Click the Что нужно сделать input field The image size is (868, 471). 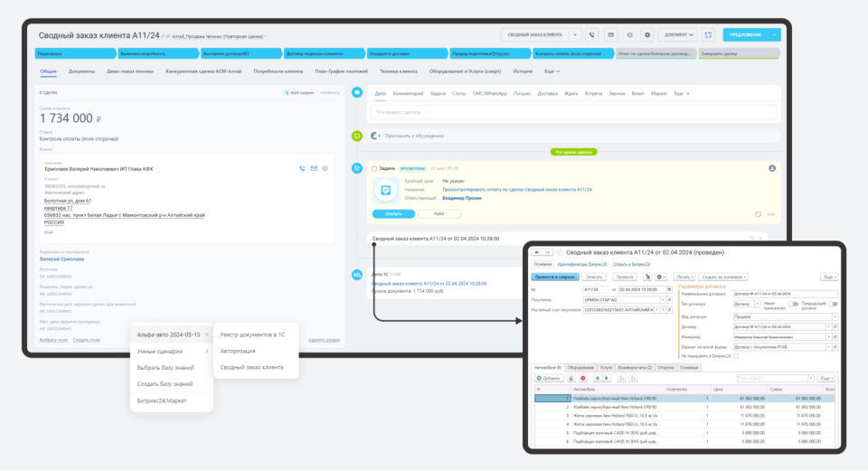(x=571, y=112)
